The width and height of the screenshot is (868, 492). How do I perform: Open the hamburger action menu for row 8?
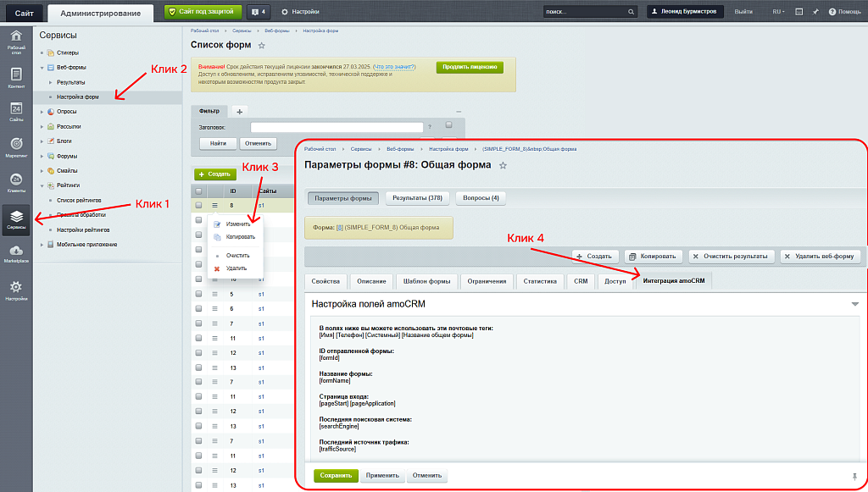tap(214, 205)
